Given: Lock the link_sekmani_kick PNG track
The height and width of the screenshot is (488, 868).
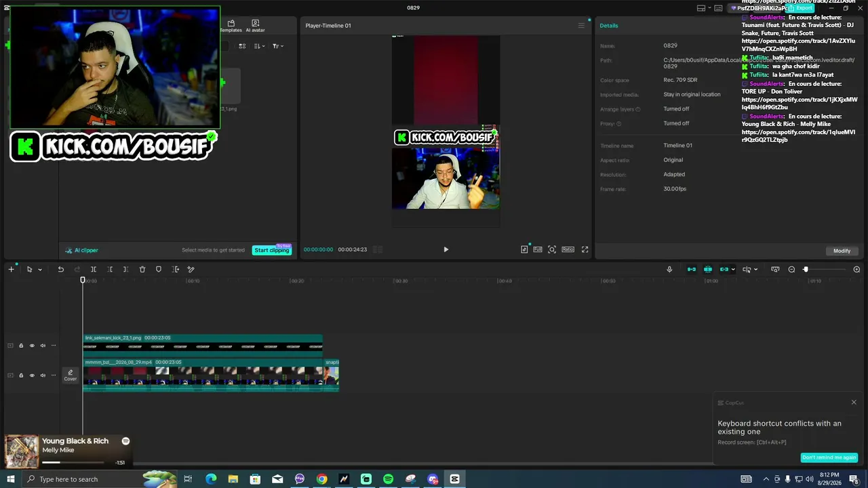Looking at the screenshot, I should [x=21, y=346].
